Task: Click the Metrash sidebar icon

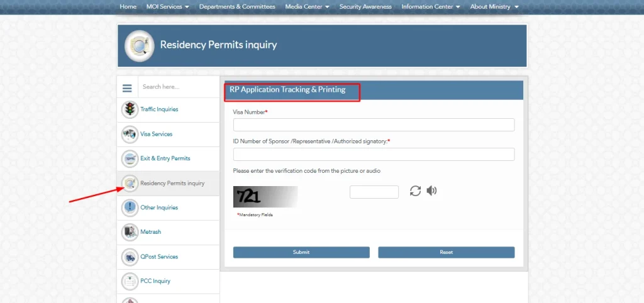Action: point(130,232)
